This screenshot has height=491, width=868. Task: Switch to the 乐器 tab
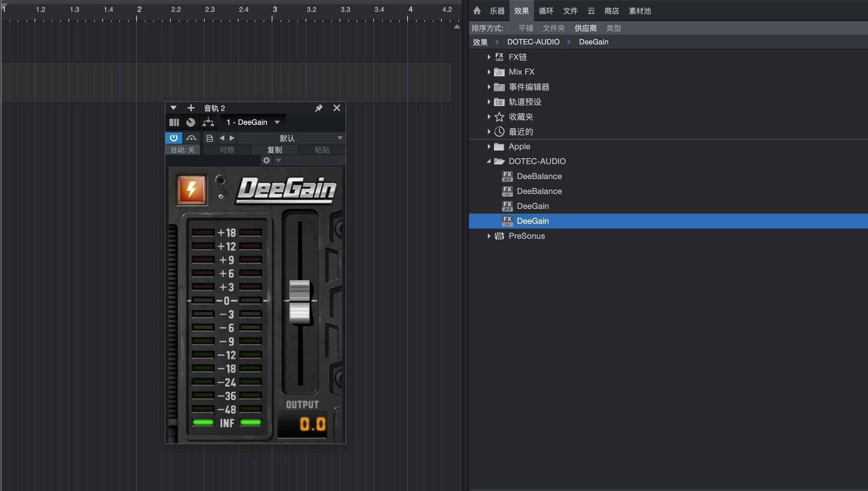coord(497,11)
